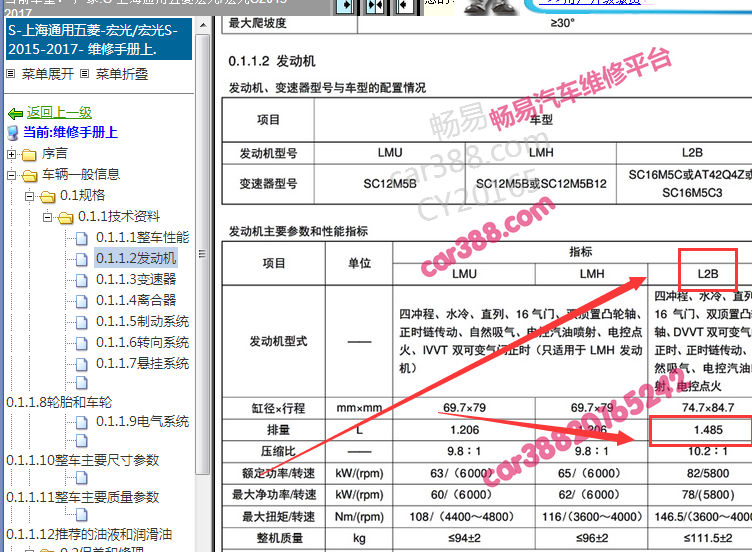Open the 序言 tree item
Screen dimensions: 752x552
55,153
